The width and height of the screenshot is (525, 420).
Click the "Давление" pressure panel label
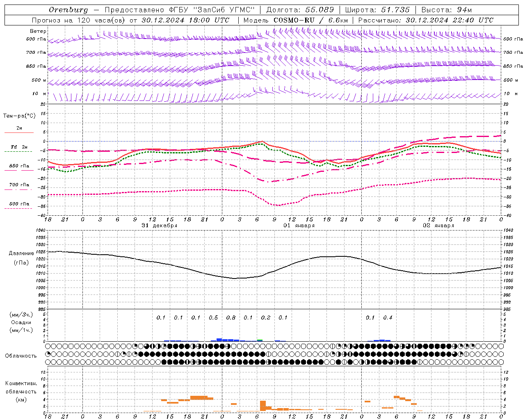[x=21, y=253]
